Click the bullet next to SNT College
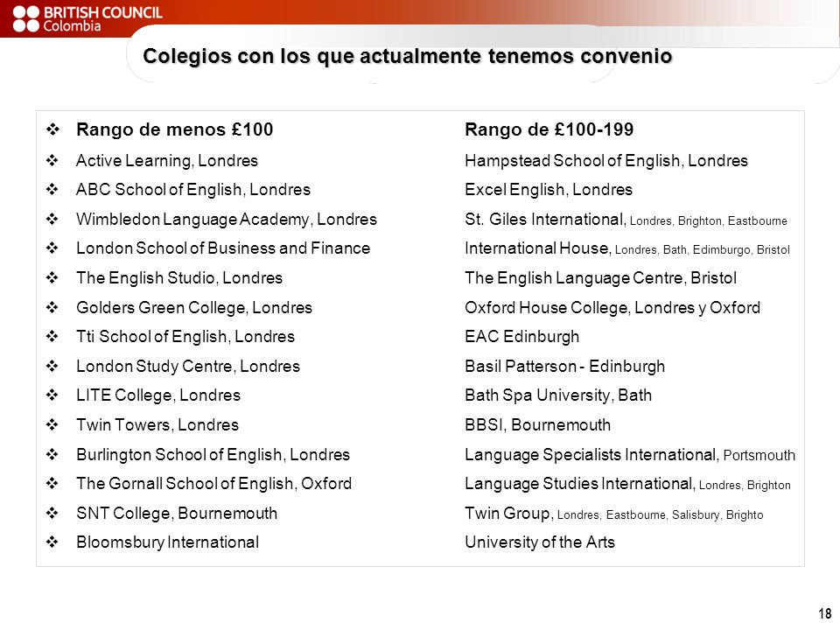Viewport: 840px width, 630px height. tap(52, 514)
